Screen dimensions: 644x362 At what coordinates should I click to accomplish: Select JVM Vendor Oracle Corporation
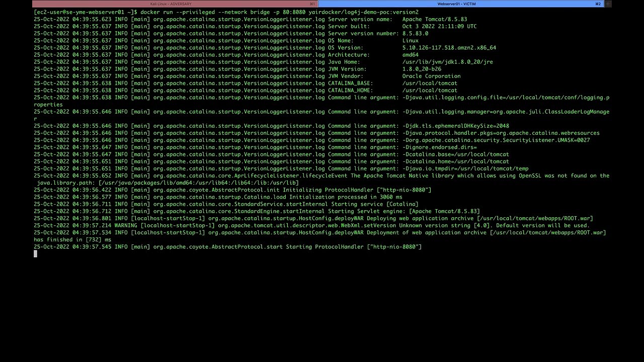(432, 76)
